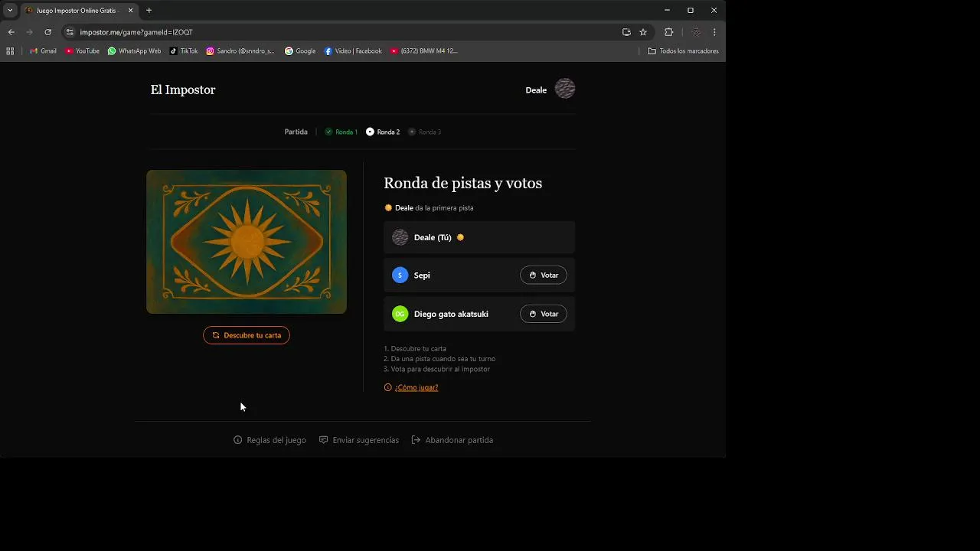
Task: Open the Google bookmark
Action: coord(300,51)
